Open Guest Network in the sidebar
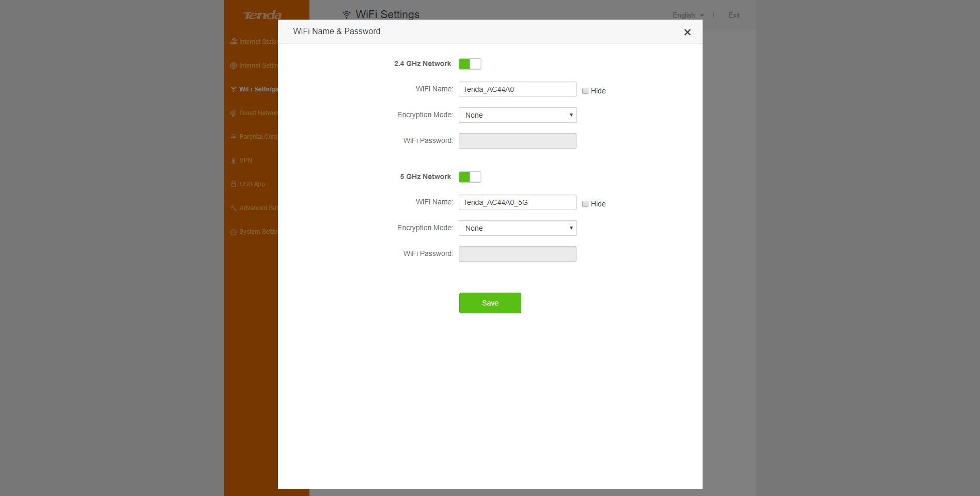 (x=254, y=113)
